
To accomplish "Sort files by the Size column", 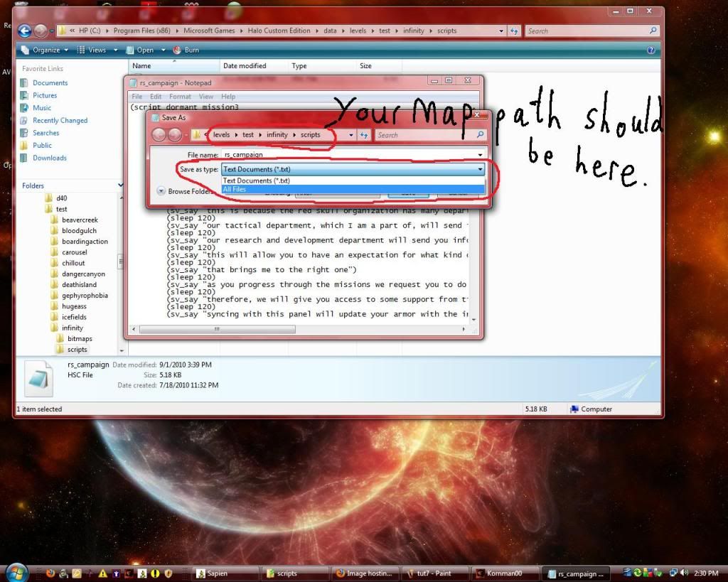I will pyautogui.click(x=379, y=66).
